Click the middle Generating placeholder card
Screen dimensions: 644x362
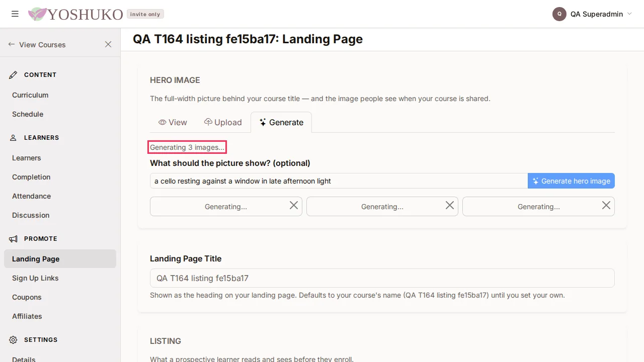(x=382, y=207)
